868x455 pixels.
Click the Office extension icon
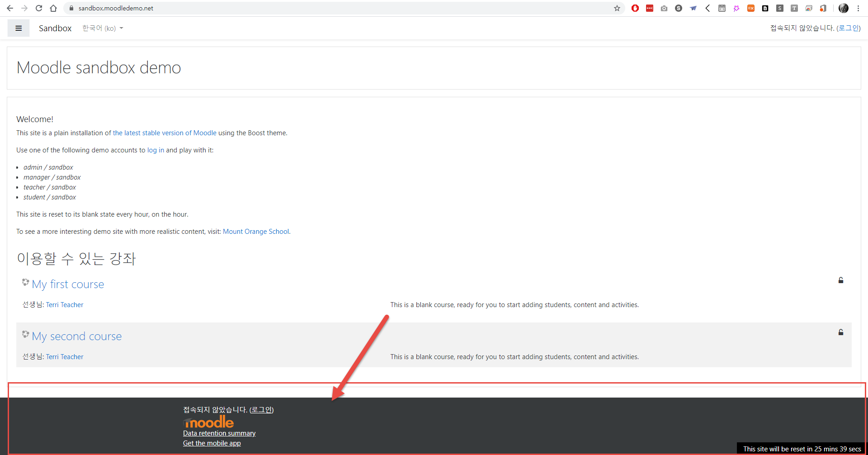823,8
